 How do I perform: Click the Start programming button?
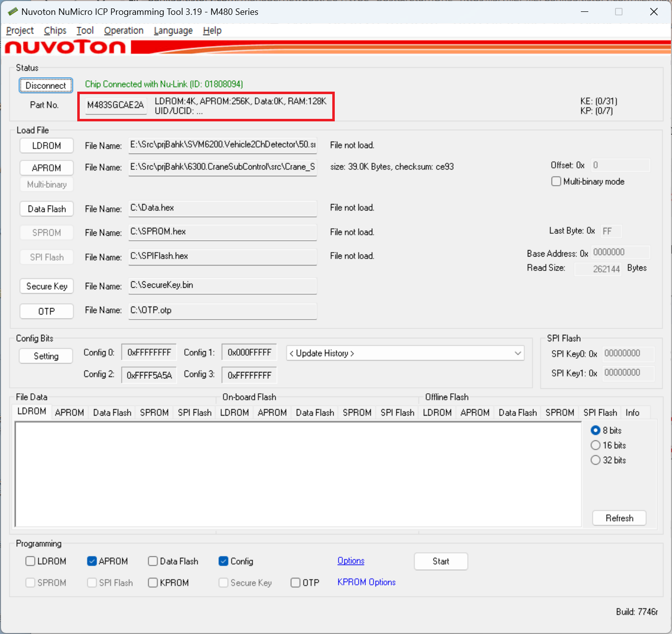tap(441, 561)
